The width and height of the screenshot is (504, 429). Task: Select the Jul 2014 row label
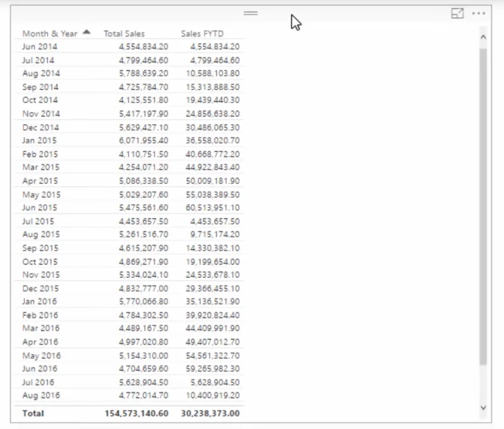38,60
